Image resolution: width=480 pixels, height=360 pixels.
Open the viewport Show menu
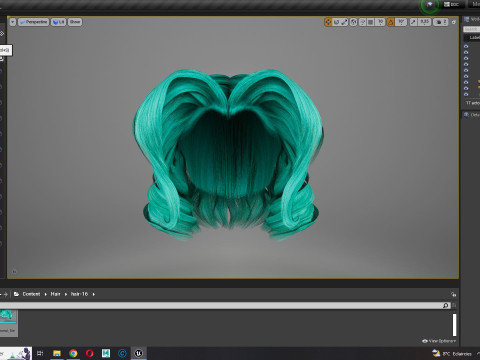click(75, 22)
